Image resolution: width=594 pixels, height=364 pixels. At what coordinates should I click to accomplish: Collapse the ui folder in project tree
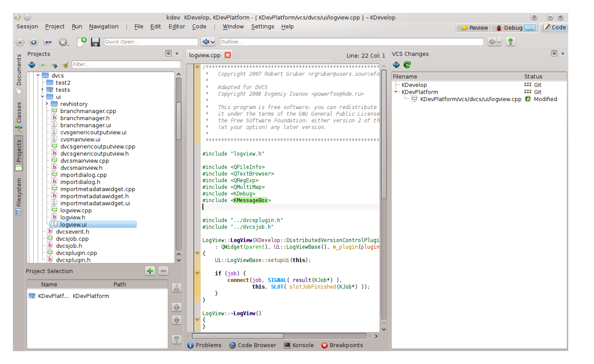point(42,97)
